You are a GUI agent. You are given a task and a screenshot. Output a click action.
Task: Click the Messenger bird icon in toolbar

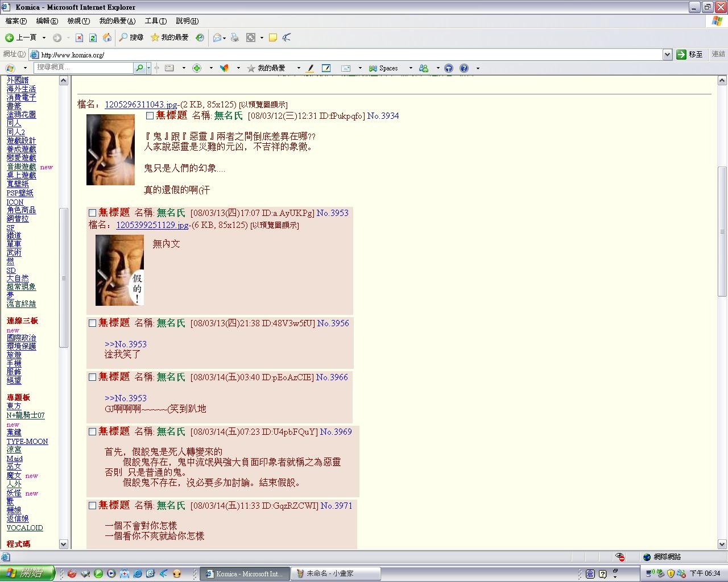287,38
